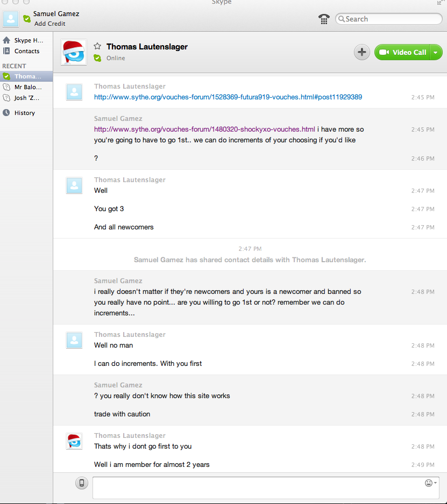Screen dimensions: 447x504
Task: Start a Video Call with Thomas
Action: click(403, 52)
